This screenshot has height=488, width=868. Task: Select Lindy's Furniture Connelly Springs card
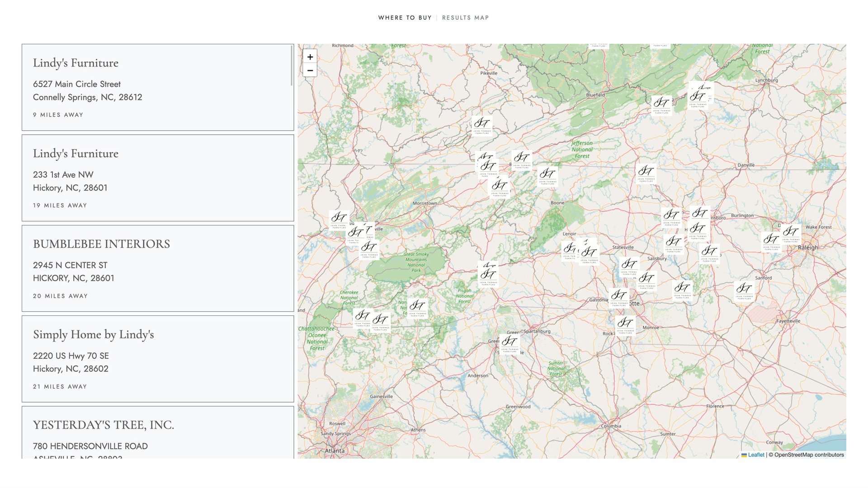pos(158,88)
